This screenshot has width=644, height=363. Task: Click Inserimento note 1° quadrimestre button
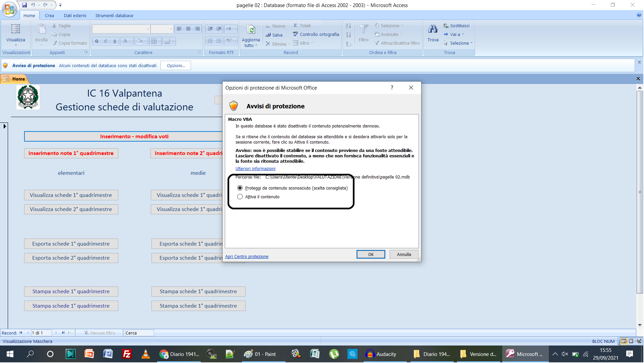[x=71, y=153]
